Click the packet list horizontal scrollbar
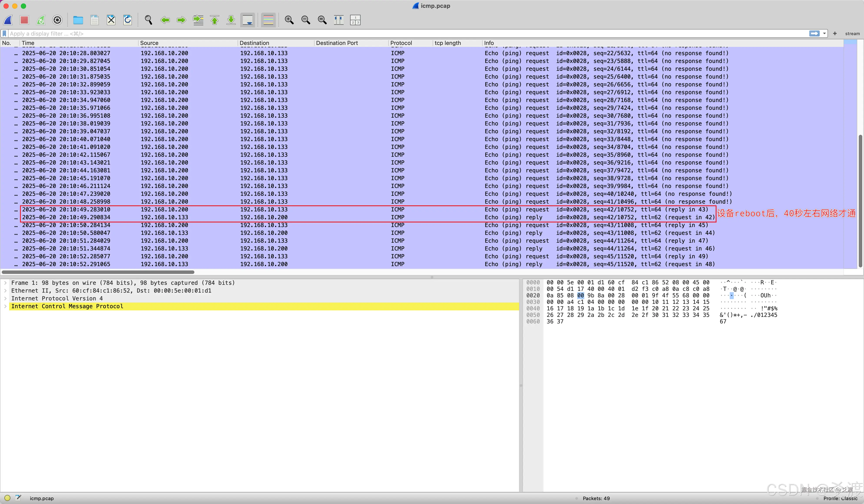864x504 pixels. click(98, 272)
